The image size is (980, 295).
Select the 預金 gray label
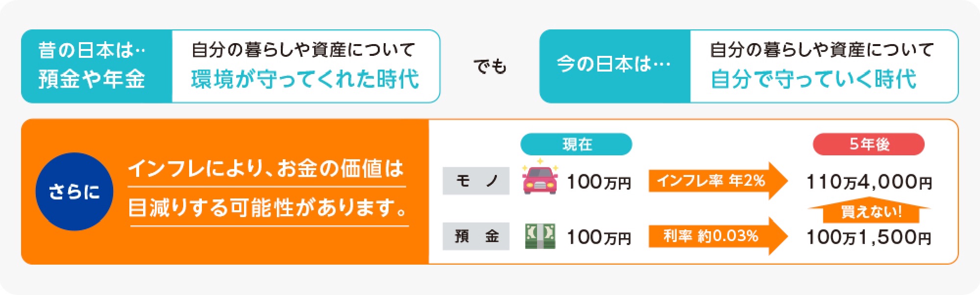click(476, 236)
